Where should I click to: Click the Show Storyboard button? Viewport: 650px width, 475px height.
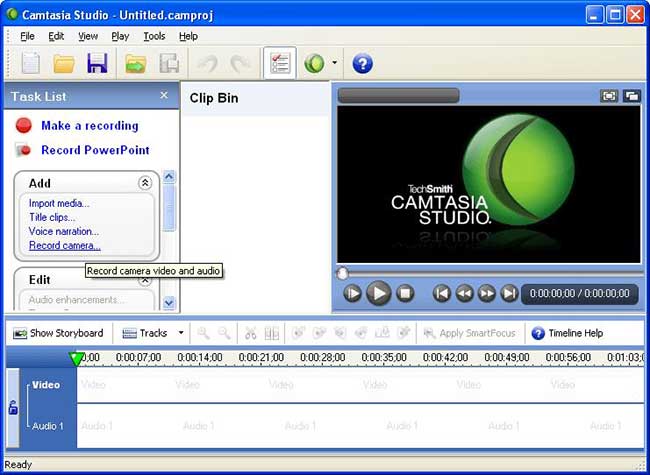click(x=58, y=333)
